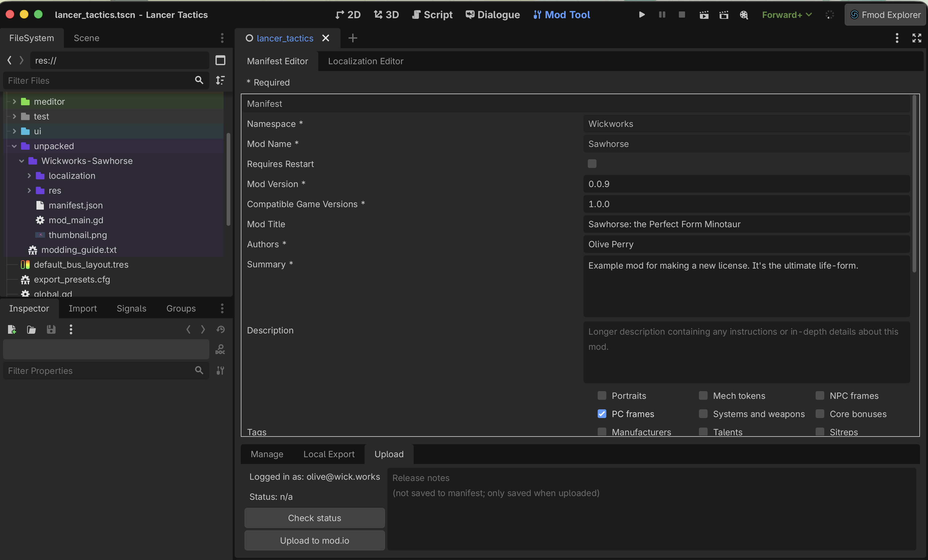Screen dimensions: 928x560
Task: Enable the Manufacturers tag
Action: pyautogui.click(x=602, y=432)
